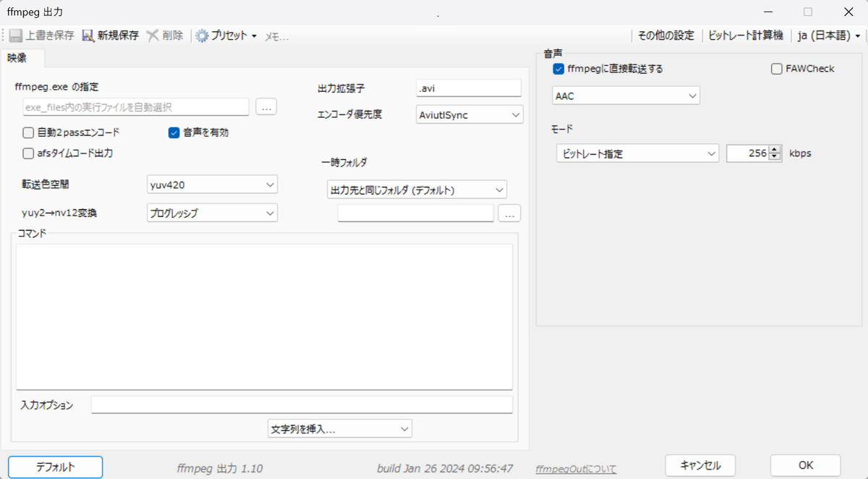868x479 pixels.
Task: Decrease kbps bitrate with down arrow
Action: (775, 158)
